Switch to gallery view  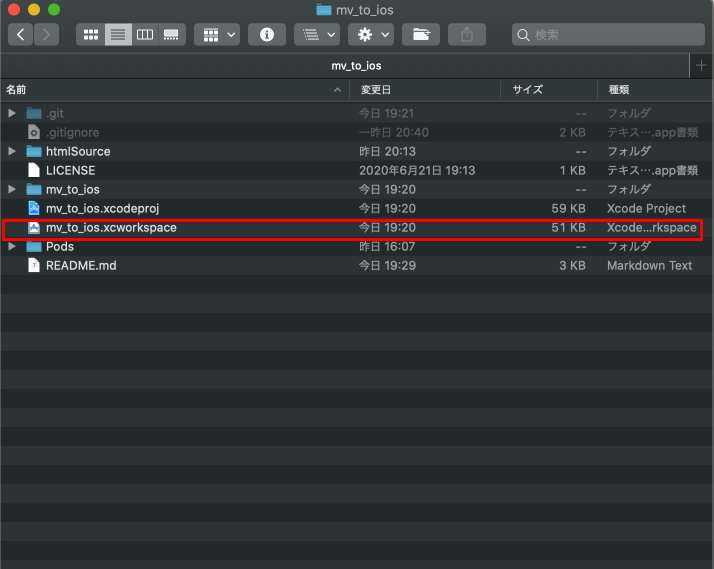(x=172, y=35)
